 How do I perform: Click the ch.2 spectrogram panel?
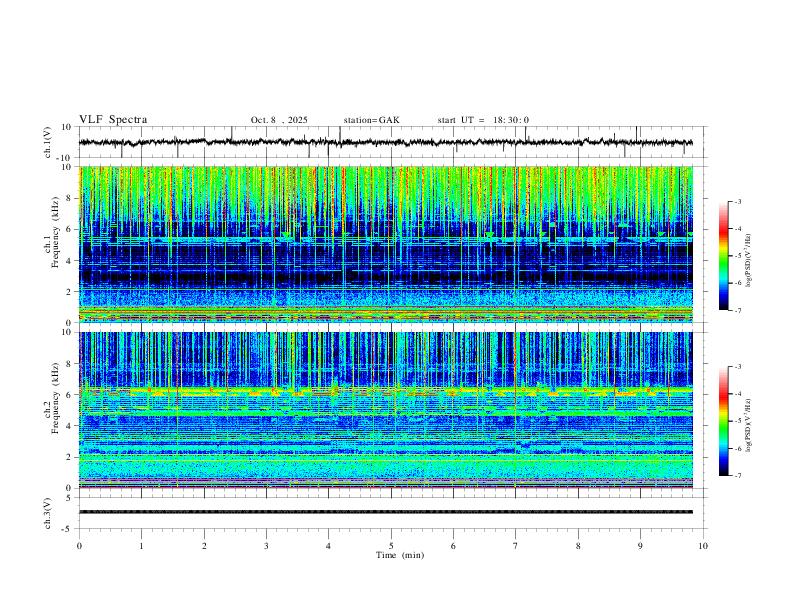[x=386, y=410]
